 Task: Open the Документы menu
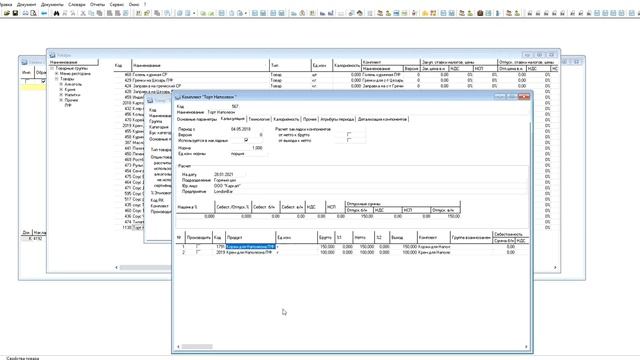point(52,4)
